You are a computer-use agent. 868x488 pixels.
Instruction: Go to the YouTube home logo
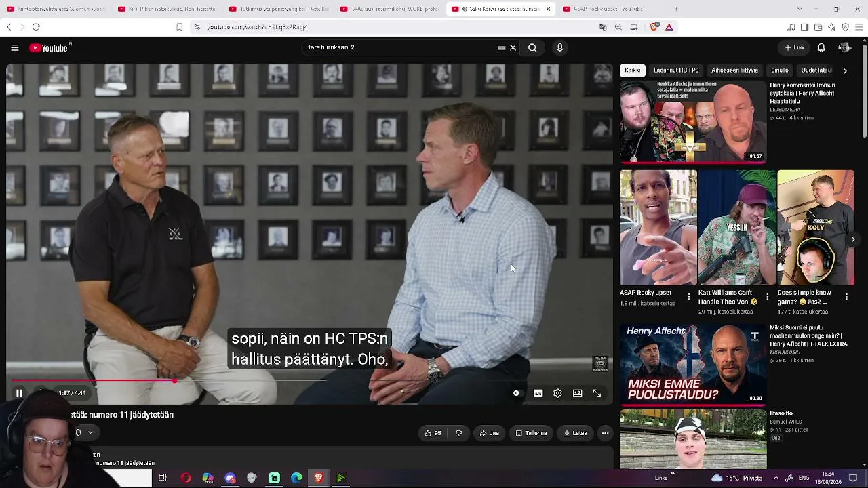pos(50,47)
